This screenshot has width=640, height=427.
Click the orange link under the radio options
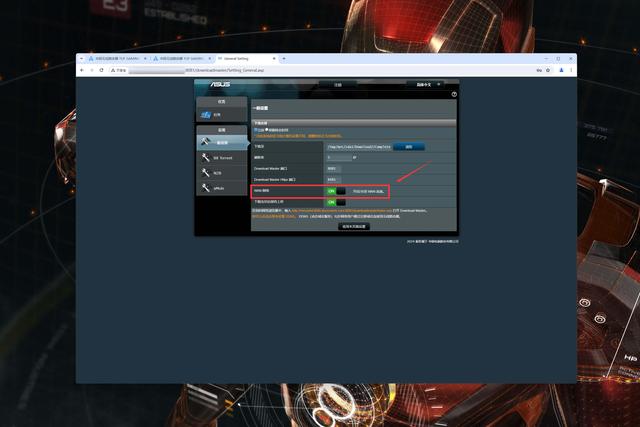click(298, 136)
